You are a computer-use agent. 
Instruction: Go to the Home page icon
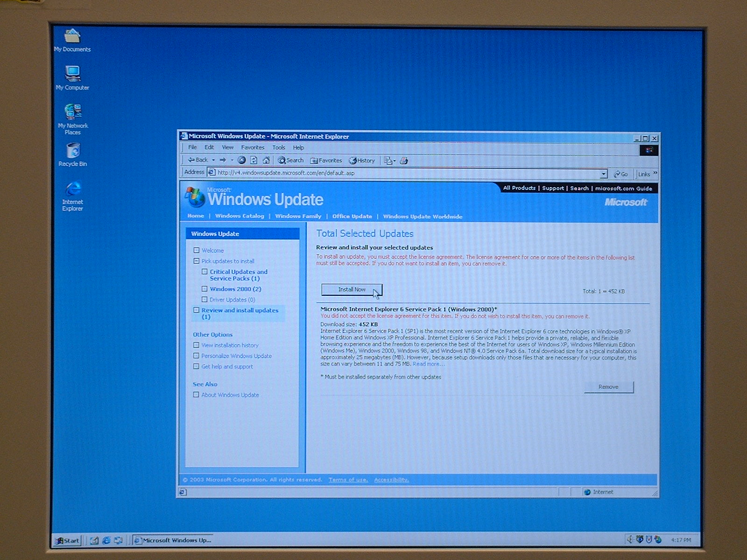(x=266, y=160)
